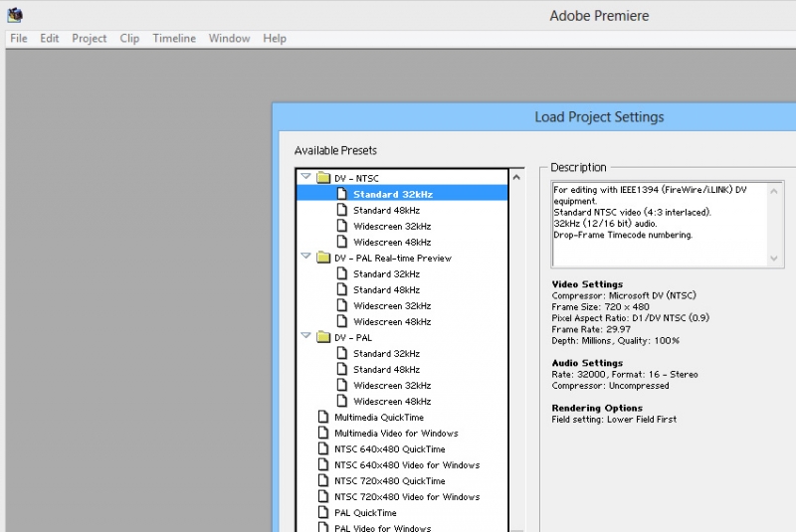This screenshot has width=796, height=532.
Task: Click the NTSC 640x480 QuickTime file icon
Action: pos(322,449)
